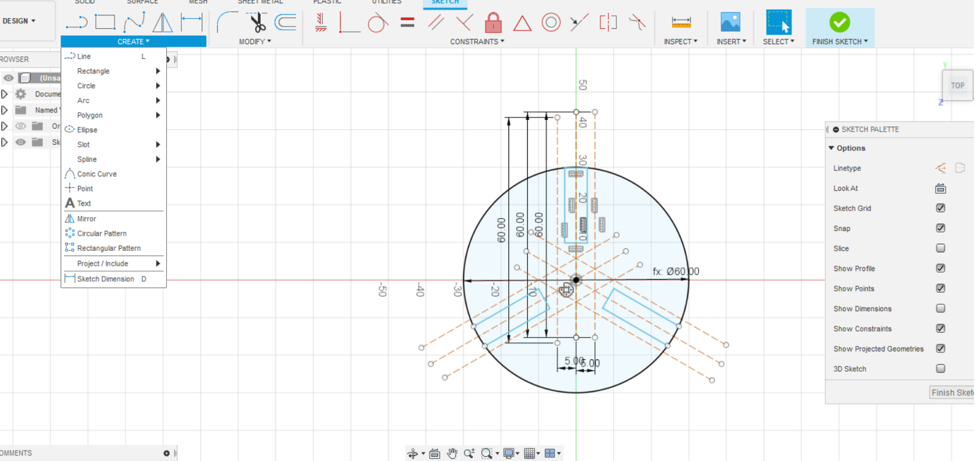980x461 pixels.
Task: Open the DESIGN workspace dropdown
Action: [19, 21]
